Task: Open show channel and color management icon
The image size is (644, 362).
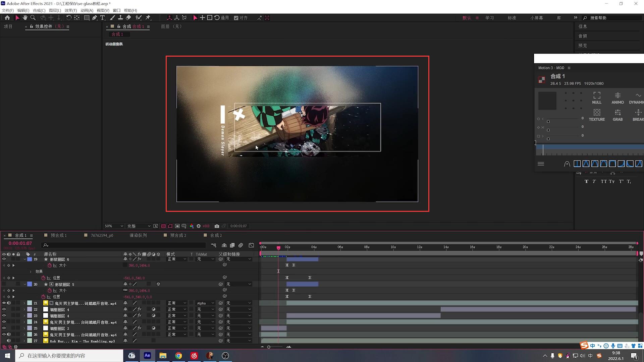Action: coord(192,226)
